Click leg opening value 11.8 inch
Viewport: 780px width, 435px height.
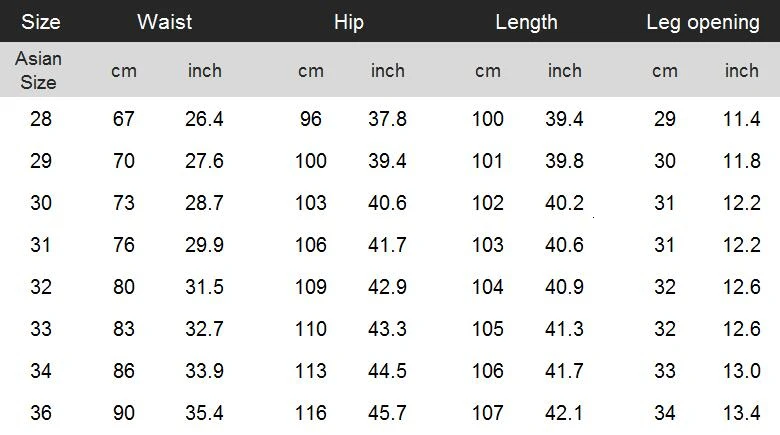pos(742,161)
